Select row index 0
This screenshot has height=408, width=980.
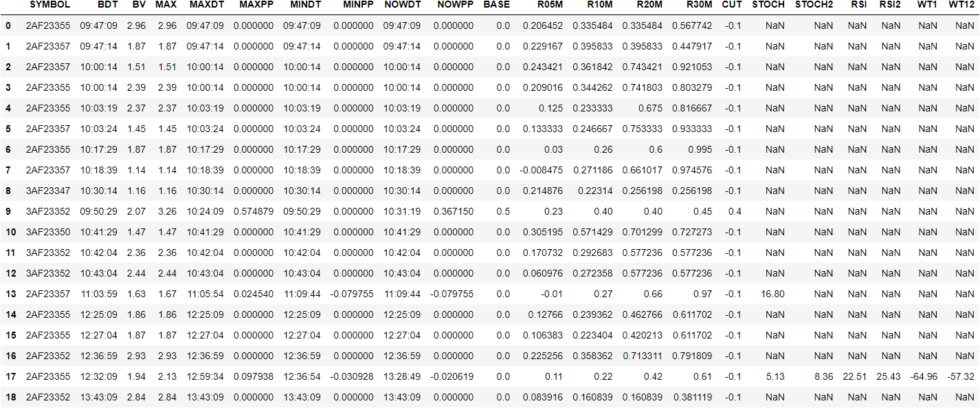[x=8, y=26]
